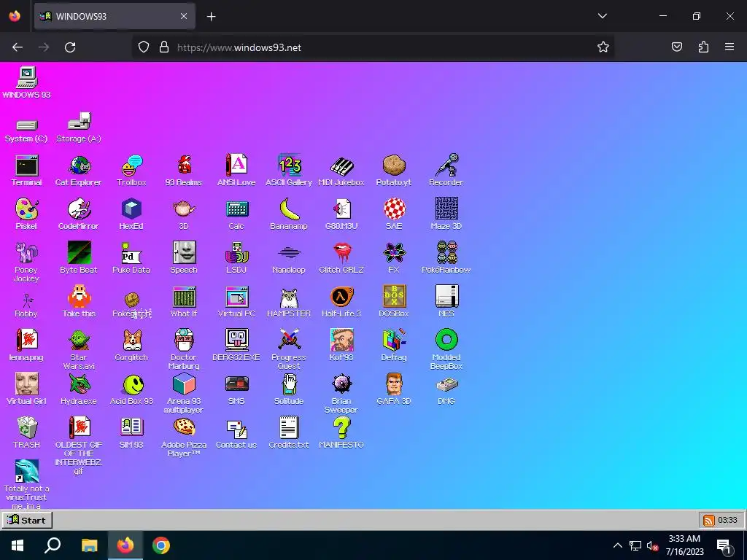Show hidden system tray icons
The height and width of the screenshot is (560, 747).
point(617,545)
